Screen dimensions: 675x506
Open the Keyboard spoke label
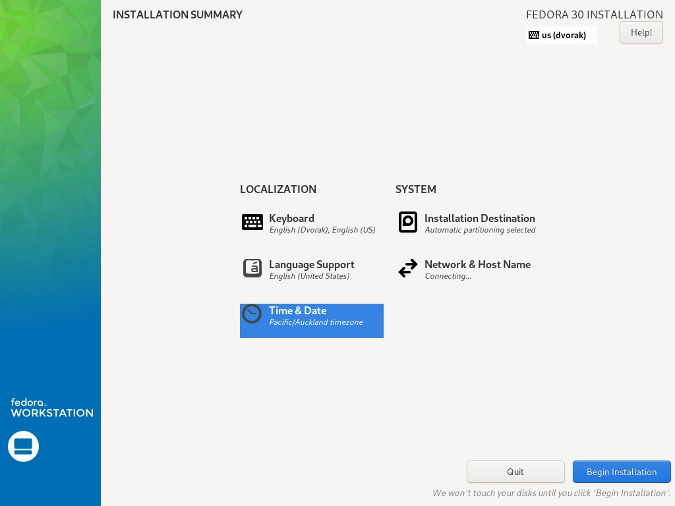[x=291, y=218]
